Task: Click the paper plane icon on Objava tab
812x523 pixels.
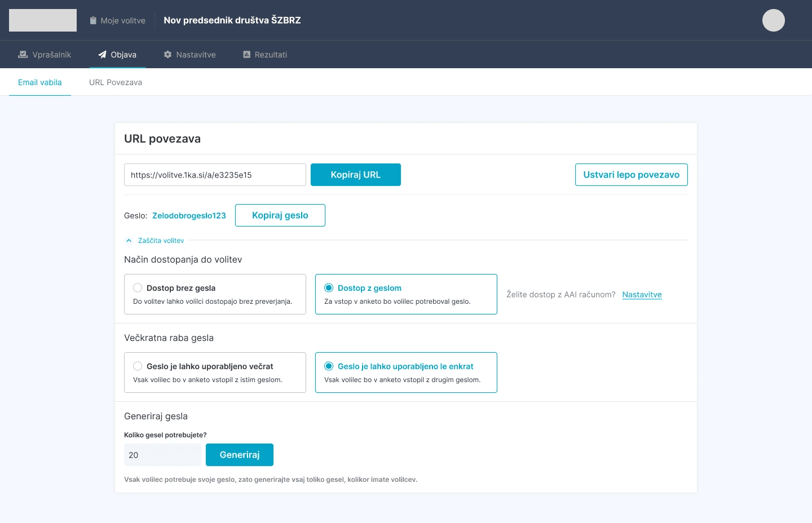Action: tap(102, 54)
